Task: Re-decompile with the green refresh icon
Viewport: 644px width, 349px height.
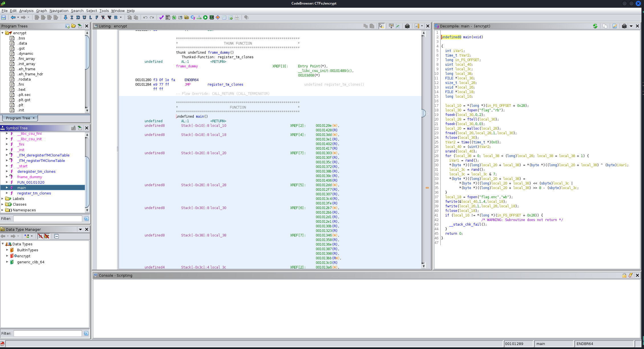Action: click(x=595, y=26)
